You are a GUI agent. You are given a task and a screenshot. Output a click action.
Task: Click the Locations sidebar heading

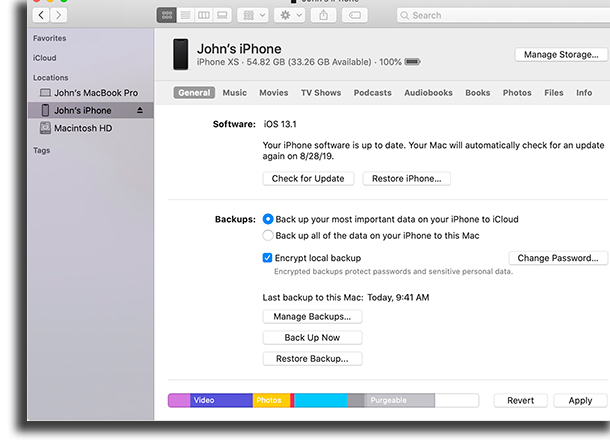[x=51, y=77]
